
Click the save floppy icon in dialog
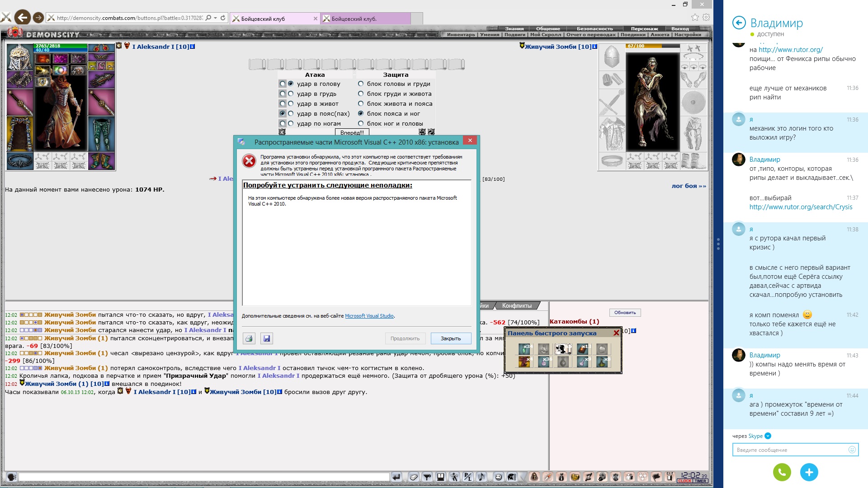point(266,338)
